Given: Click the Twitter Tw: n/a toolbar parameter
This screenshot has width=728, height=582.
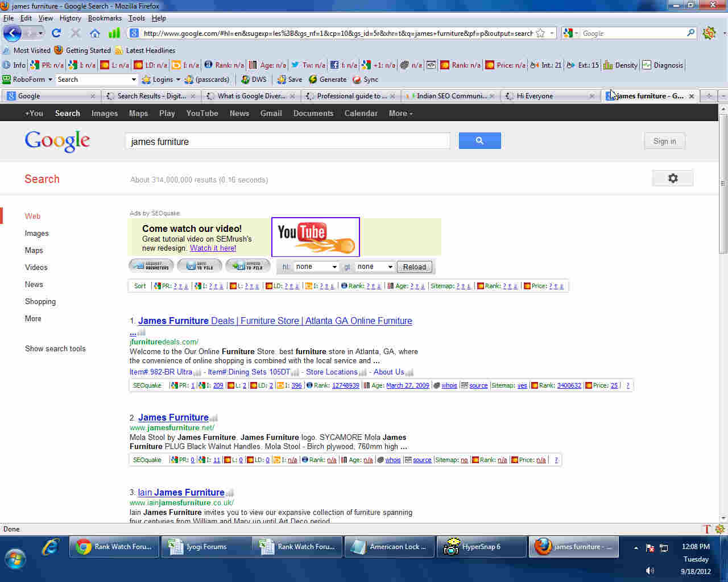Looking at the screenshot, I should 308,65.
